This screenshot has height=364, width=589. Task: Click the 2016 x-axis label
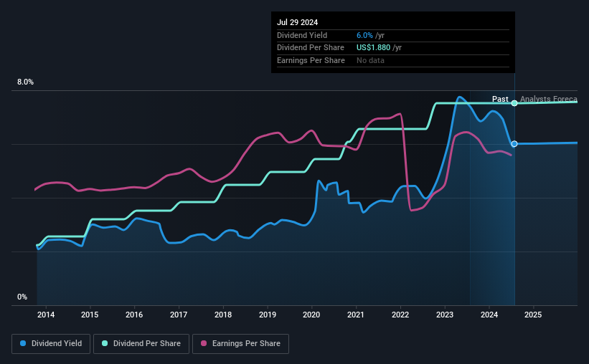(x=134, y=315)
